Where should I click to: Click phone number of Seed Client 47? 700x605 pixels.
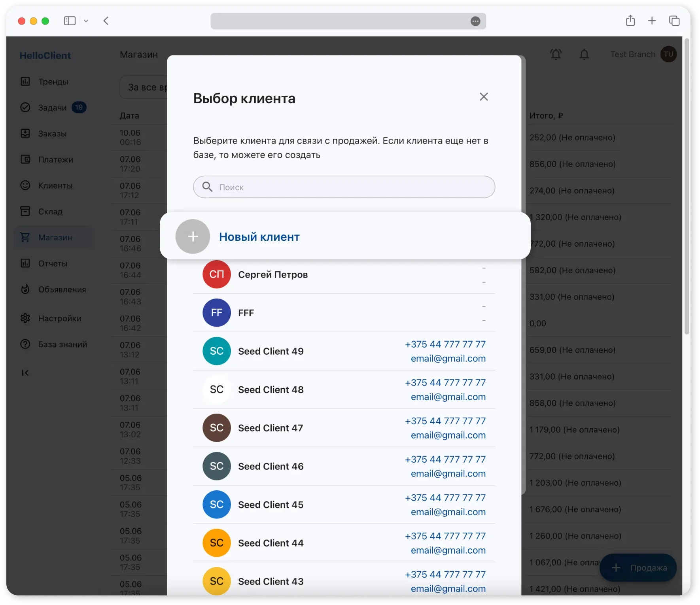point(445,421)
